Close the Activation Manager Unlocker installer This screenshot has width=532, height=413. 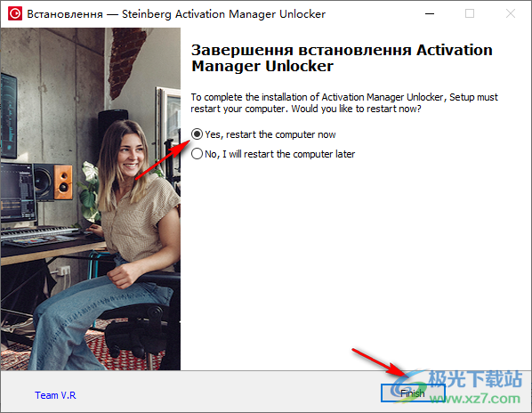click(511, 13)
